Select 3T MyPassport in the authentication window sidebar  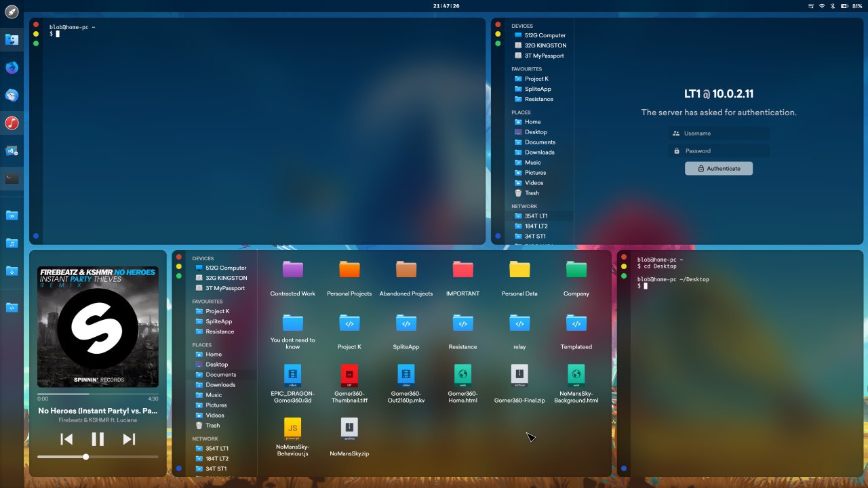point(540,56)
